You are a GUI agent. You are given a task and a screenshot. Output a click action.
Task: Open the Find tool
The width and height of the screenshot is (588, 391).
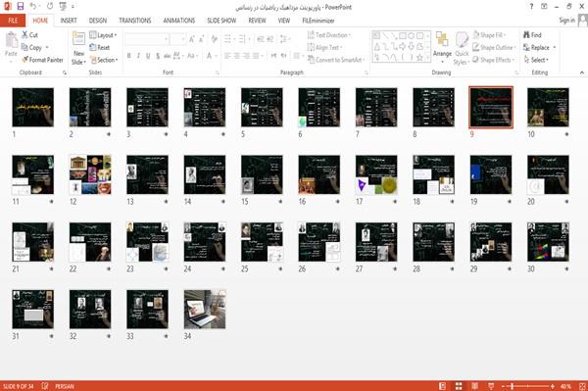pos(532,35)
